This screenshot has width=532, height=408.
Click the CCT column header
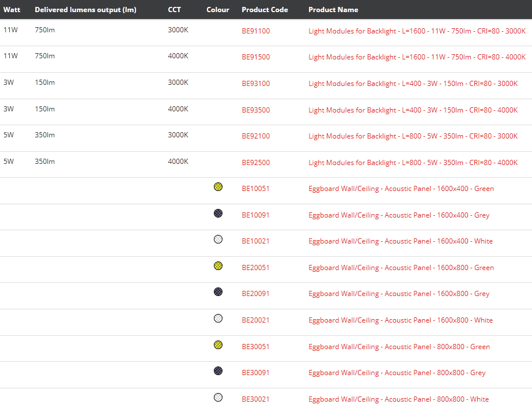pos(174,10)
